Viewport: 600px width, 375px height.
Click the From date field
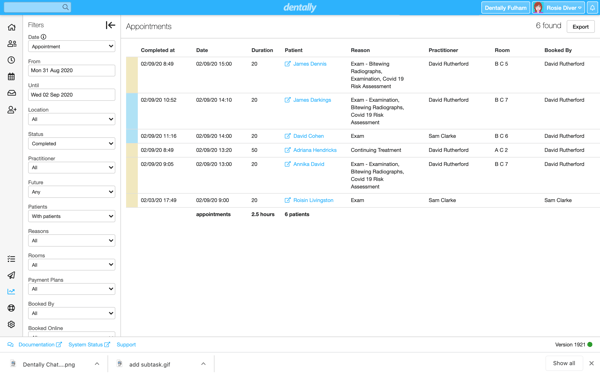(x=72, y=70)
